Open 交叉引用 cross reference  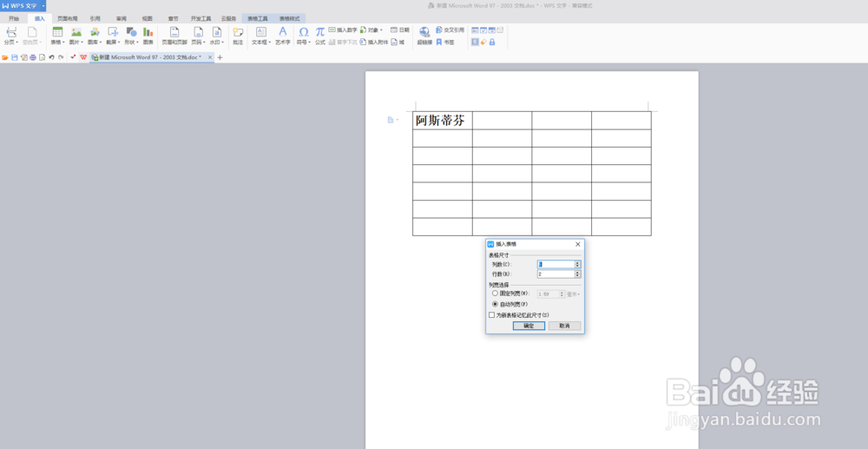450,30
